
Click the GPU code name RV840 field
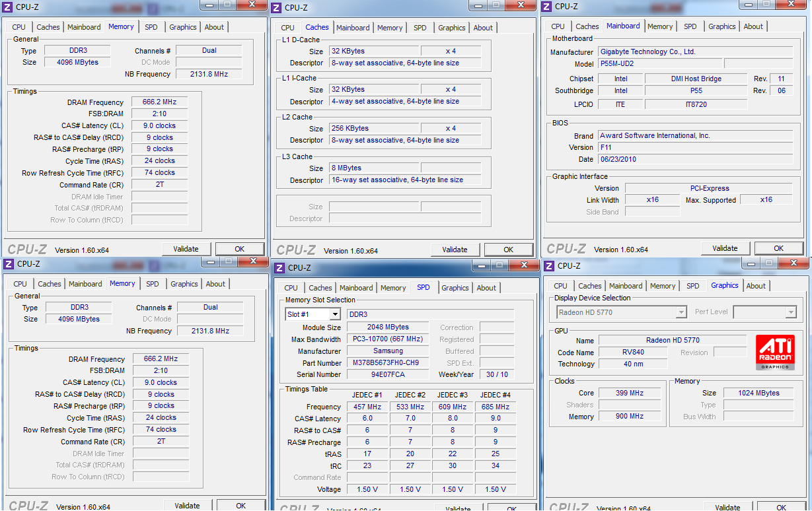[x=633, y=353]
